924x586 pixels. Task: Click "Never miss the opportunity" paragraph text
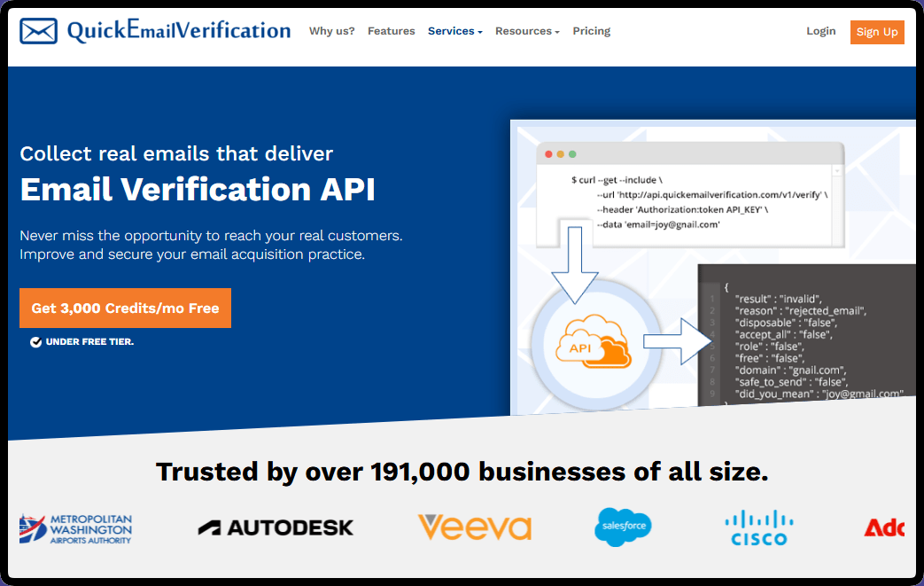[211, 245]
